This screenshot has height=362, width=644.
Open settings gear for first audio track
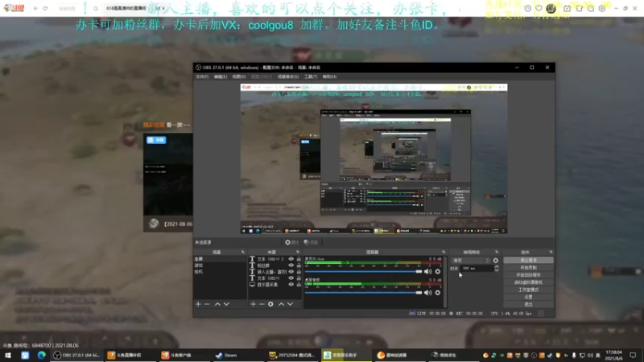[x=438, y=271]
